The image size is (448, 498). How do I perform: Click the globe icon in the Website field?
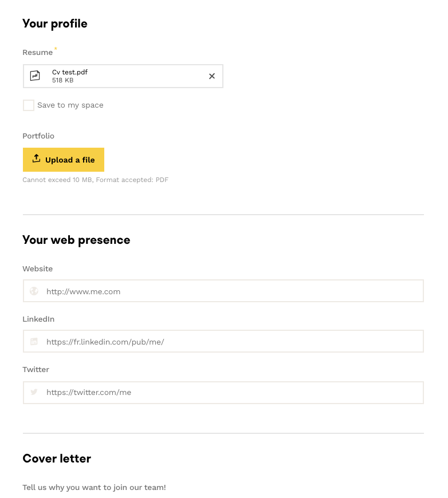pos(34,291)
